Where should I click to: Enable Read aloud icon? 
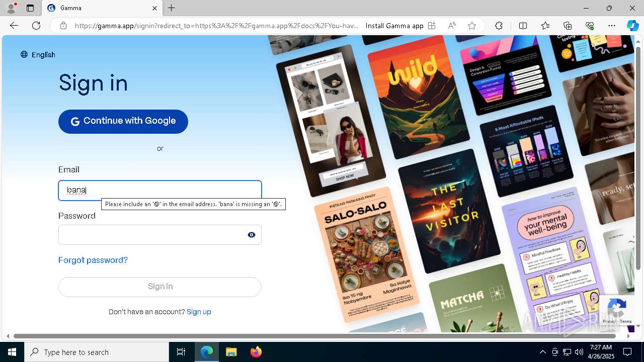[x=452, y=26]
